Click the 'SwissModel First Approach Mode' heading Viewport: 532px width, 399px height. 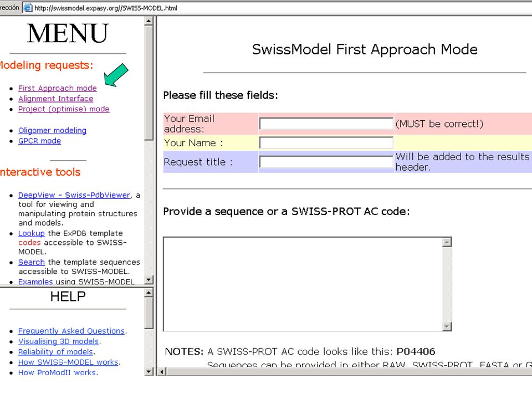365,49
